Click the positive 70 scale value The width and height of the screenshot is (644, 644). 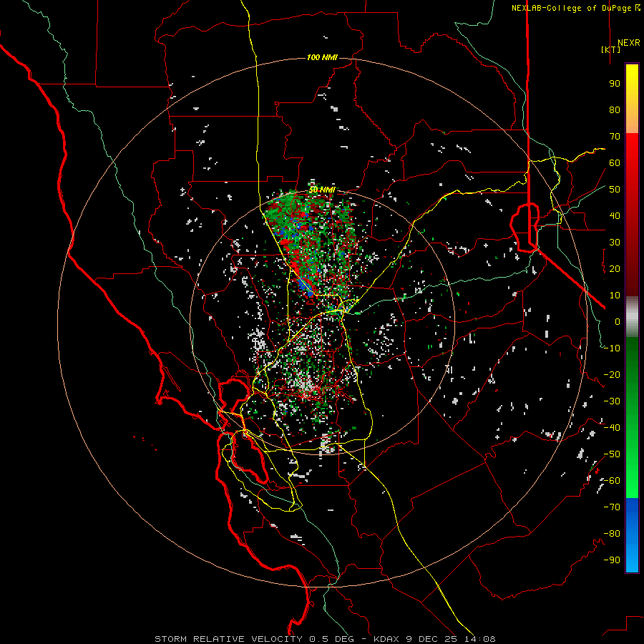pyautogui.click(x=615, y=137)
